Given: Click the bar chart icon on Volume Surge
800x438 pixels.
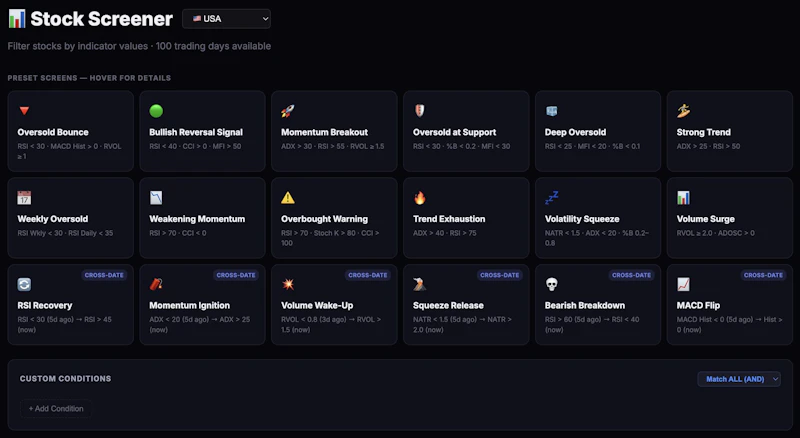Looking at the screenshot, I should tap(683, 198).
